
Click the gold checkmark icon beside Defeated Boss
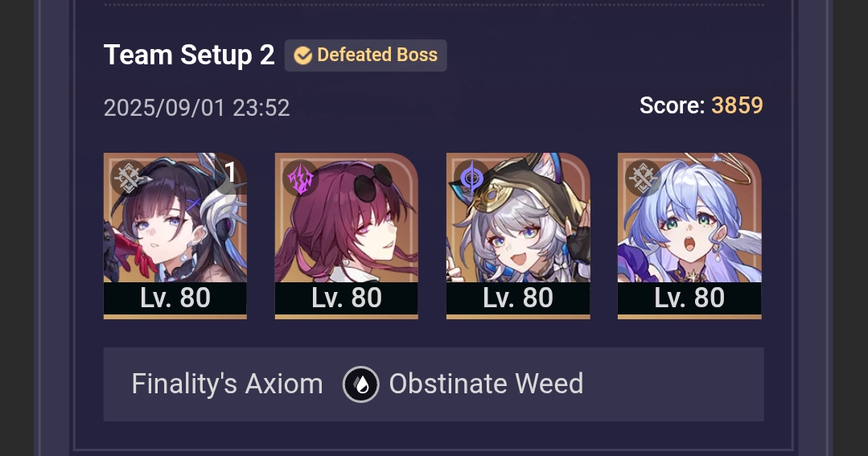302,55
